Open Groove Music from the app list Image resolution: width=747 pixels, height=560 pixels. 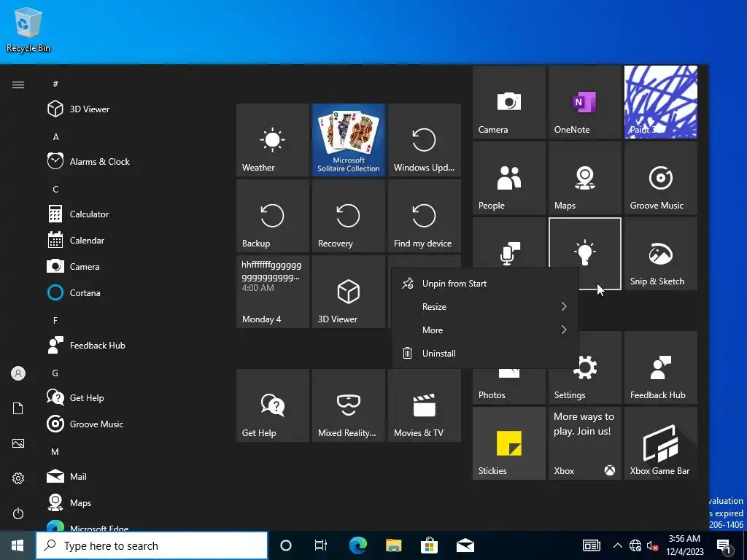click(133, 424)
